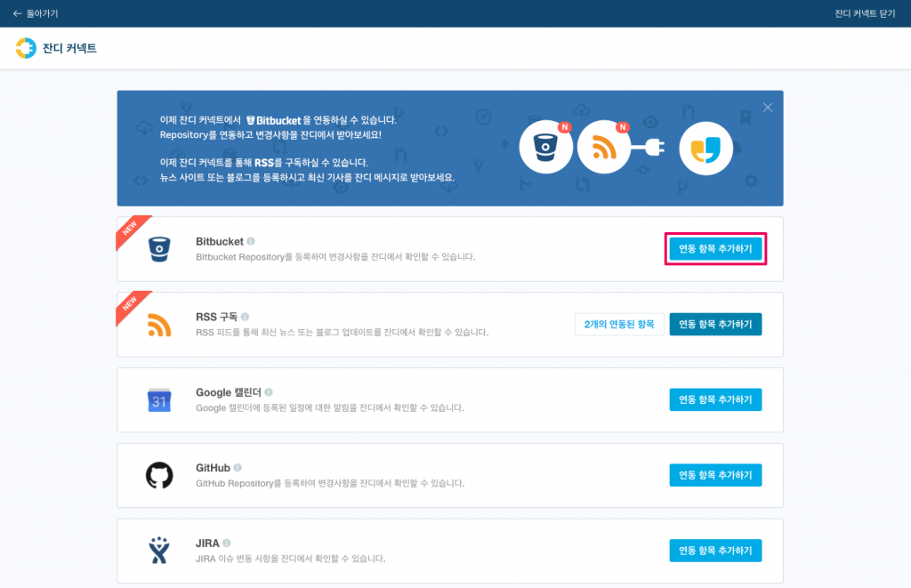Viewport: 911px width, 588px height.
Task: Add a Google Calendar integration
Action: coord(715,400)
